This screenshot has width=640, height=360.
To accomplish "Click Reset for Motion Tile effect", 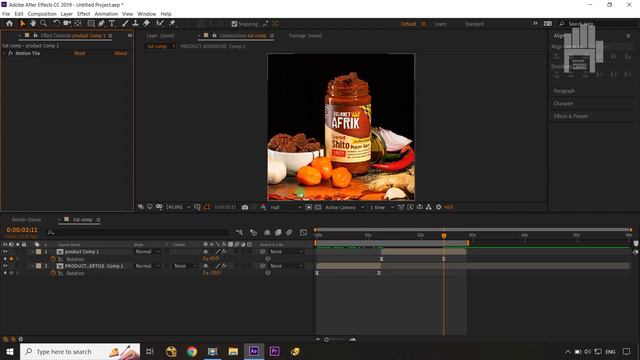I will tap(80, 53).
